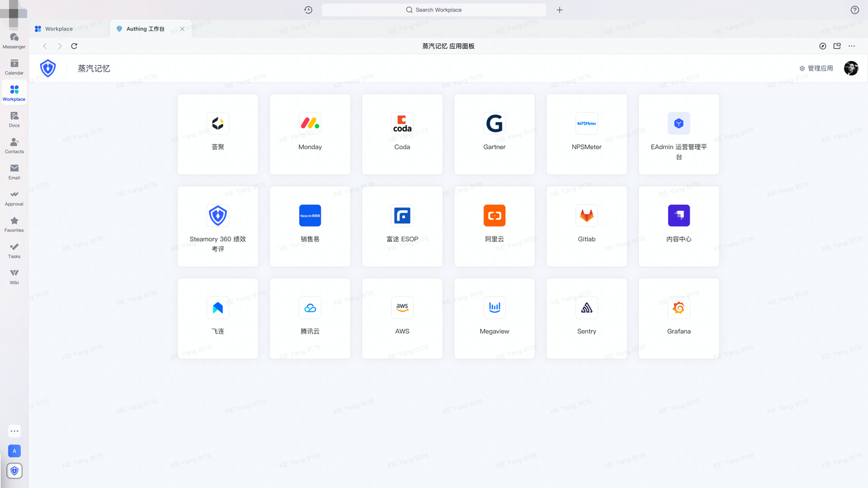Click the compass icon at top right
The height and width of the screenshot is (488, 868).
coord(823,46)
